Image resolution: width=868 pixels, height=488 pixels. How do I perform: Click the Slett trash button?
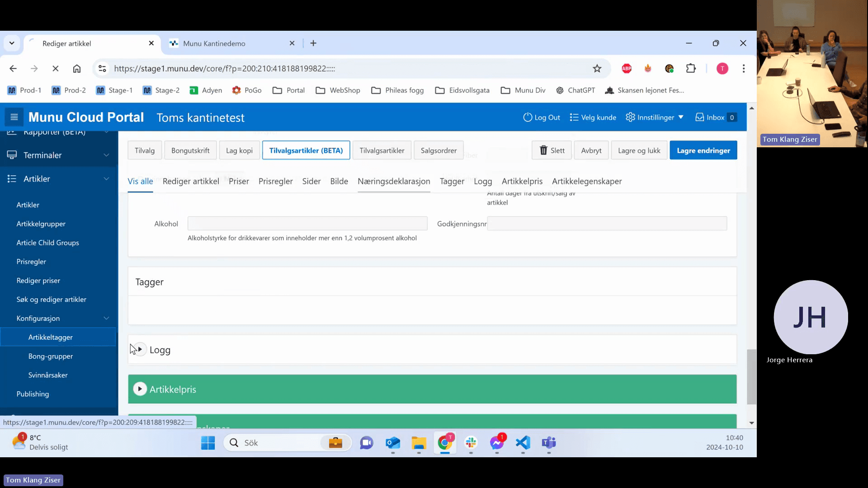(x=552, y=150)
